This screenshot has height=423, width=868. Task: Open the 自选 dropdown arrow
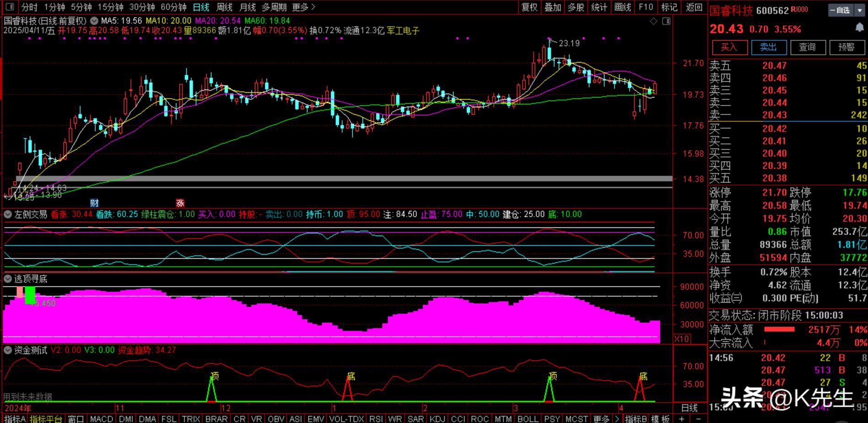click(860, 10)
